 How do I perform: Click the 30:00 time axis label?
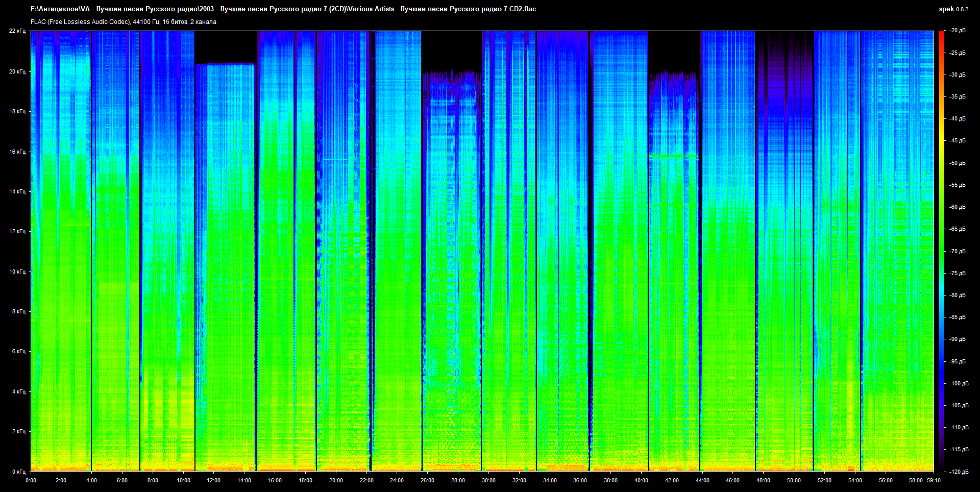point(488,480)
